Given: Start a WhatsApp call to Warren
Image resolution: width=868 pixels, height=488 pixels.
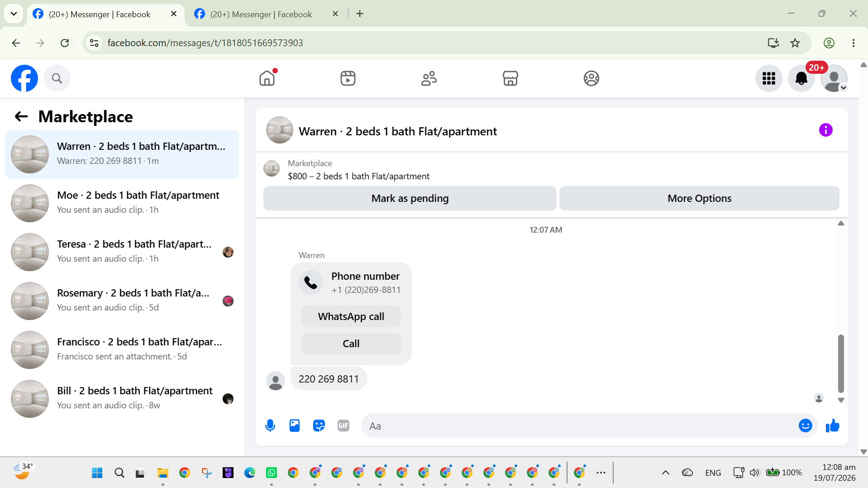Looking at the screenshot, I should pos(351,316).
